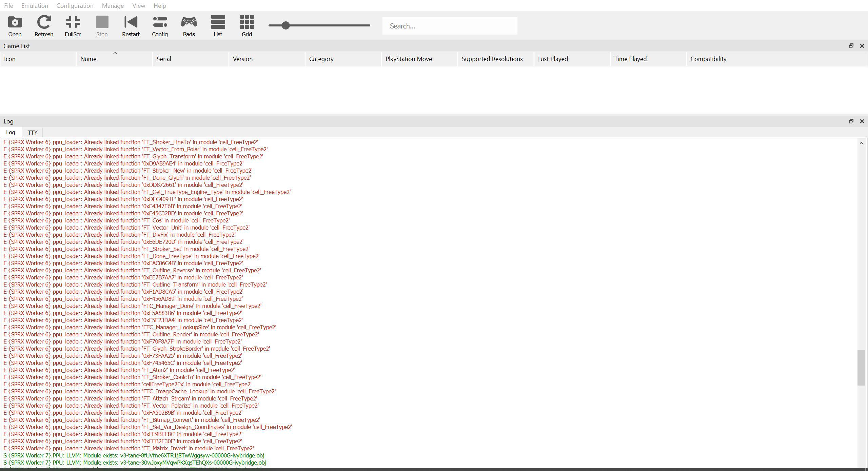Screen dimensions: 868x471
Task: Sort by Compatibility column header
Action: [x=708, y=59]
